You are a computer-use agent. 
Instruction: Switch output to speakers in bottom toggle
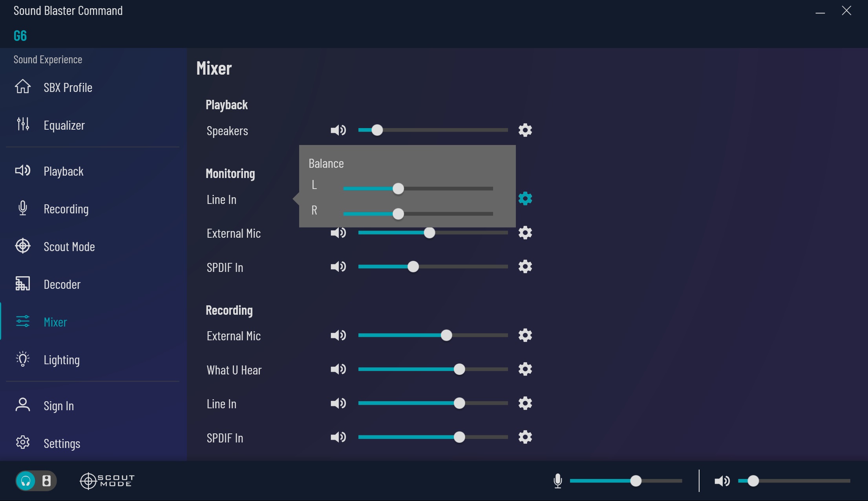46,481
